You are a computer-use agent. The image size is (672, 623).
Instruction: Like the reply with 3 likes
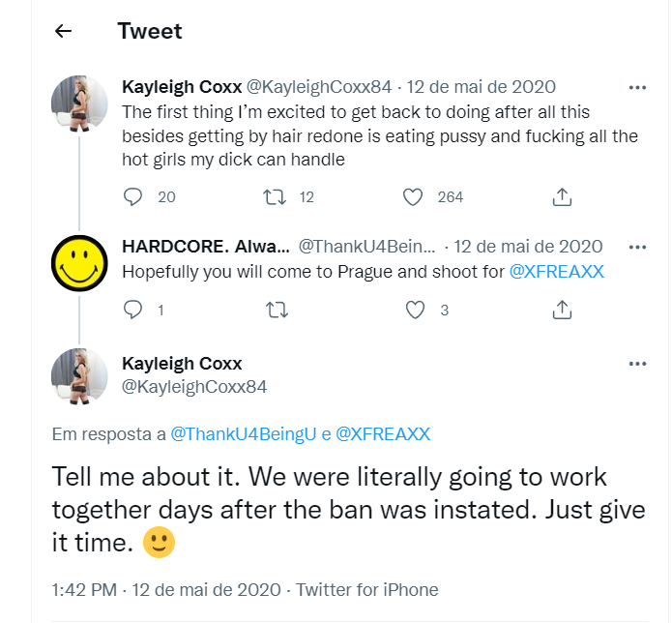(x=415, y=311)
